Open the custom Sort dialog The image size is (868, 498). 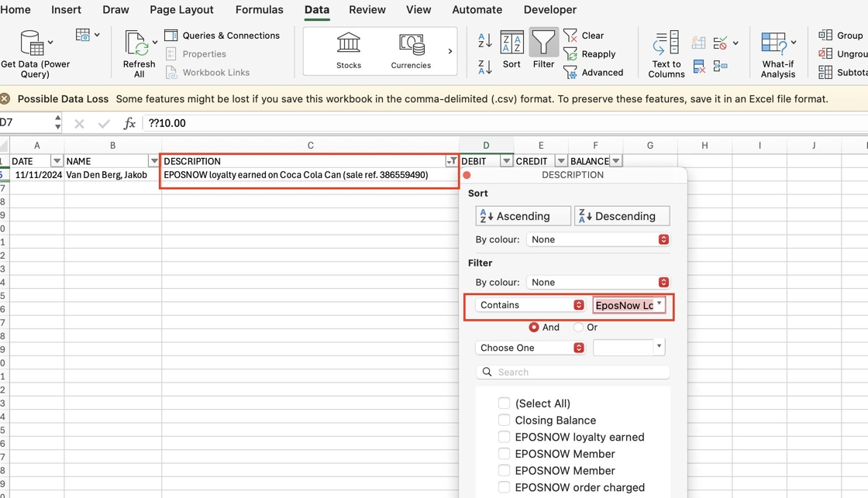[511, 50]
